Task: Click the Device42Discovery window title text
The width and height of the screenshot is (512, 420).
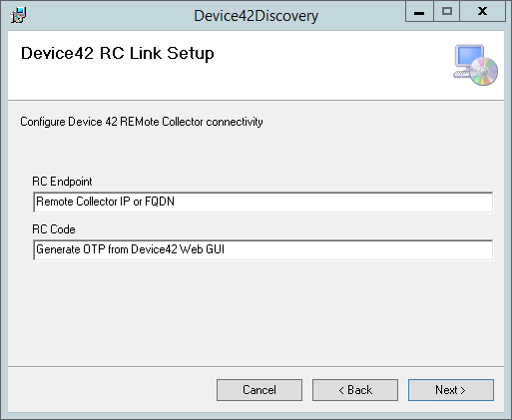Action: (256, 16)
